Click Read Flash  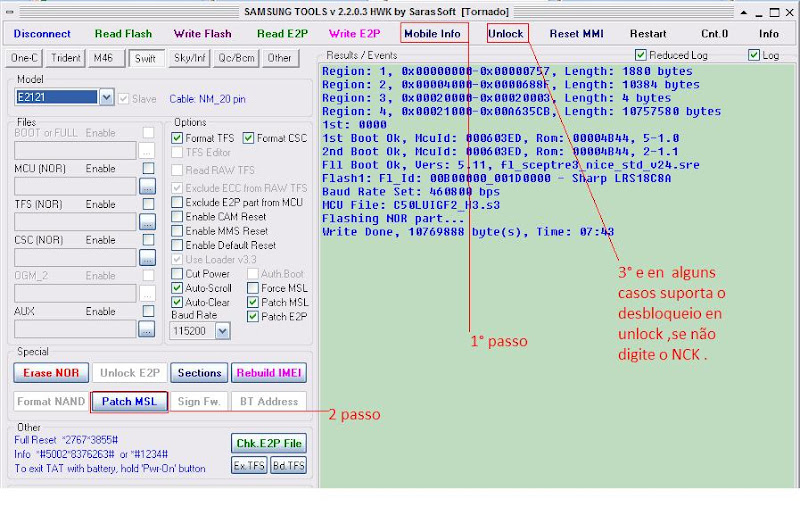pos(123,34)
